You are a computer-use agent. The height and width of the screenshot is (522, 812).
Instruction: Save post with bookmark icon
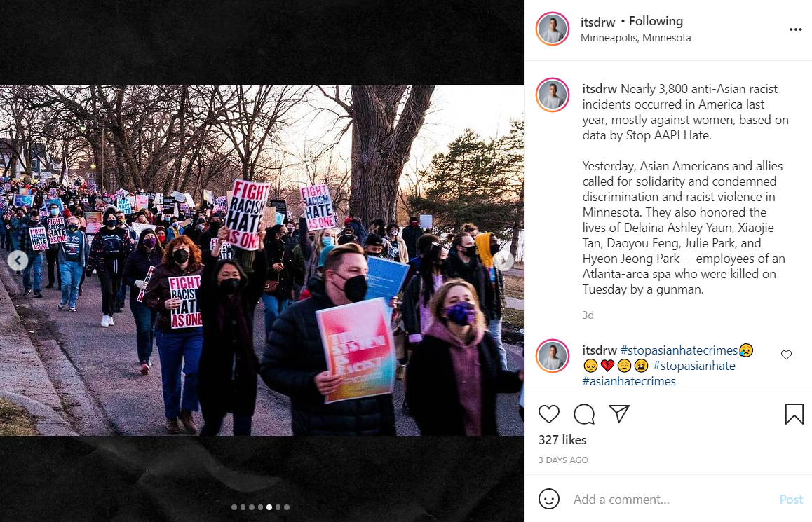794,414
